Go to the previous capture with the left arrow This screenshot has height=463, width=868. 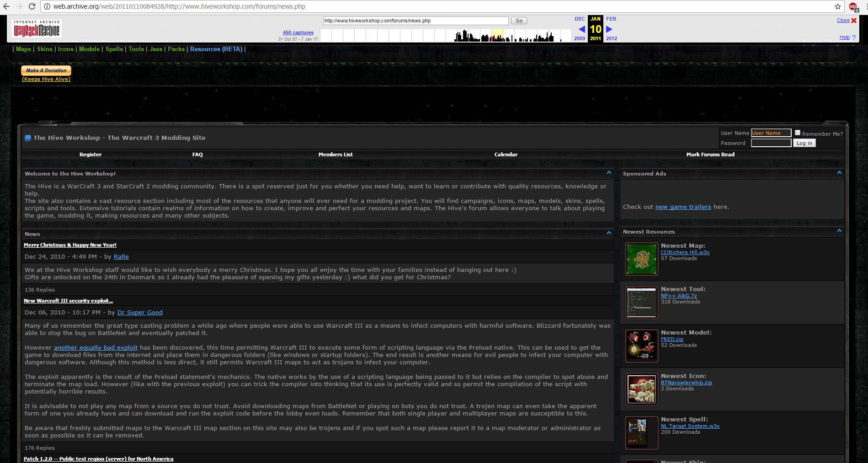581,29
